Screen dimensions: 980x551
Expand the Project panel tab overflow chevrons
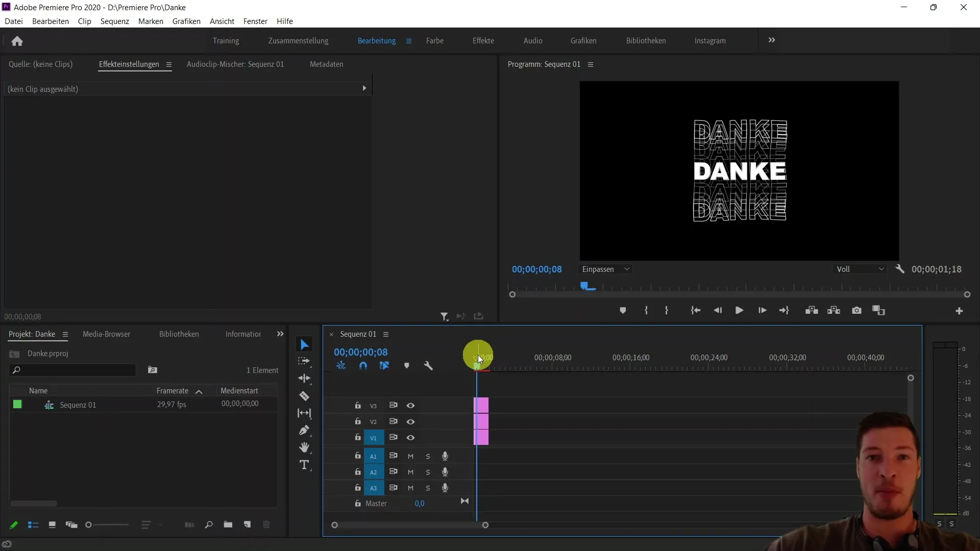280,334
